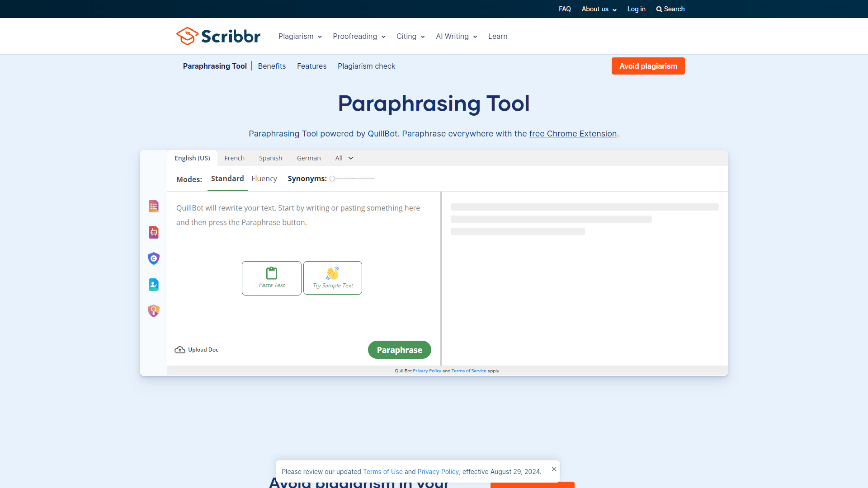Open the Plagiarism Checker shield icon

154,311
